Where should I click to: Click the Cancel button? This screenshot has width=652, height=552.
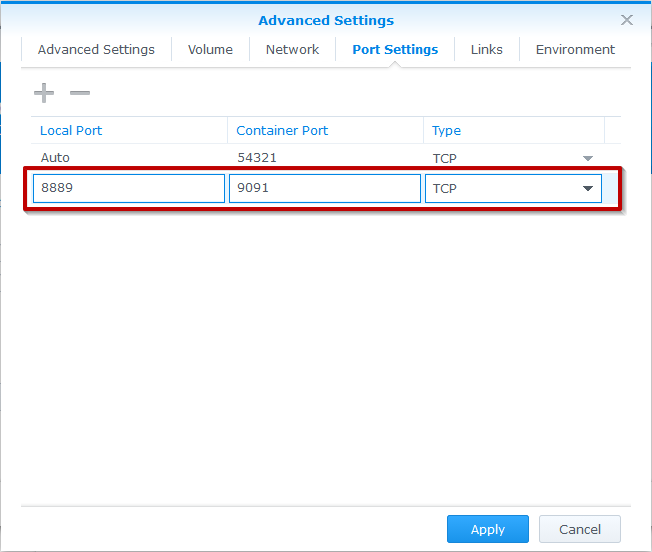(580, 529)
